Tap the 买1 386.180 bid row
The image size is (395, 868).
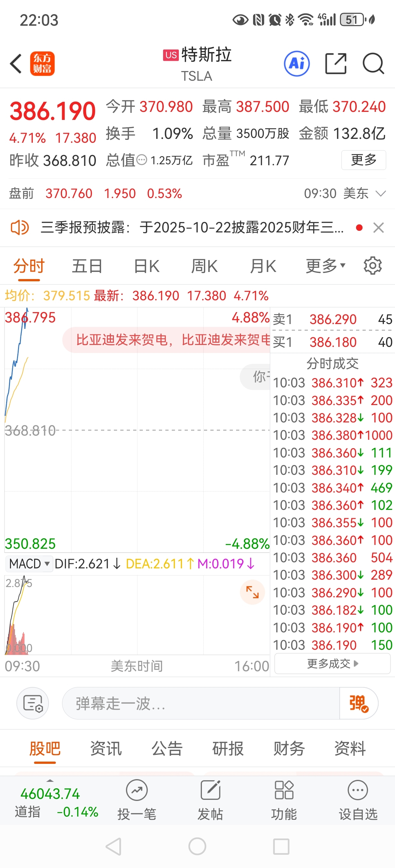pos(332,342)
